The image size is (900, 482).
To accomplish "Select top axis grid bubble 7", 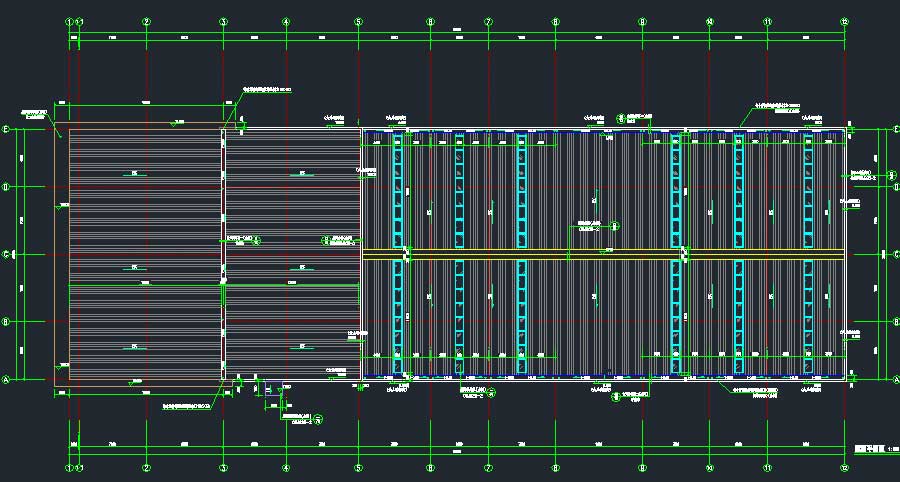I will 488,20.
